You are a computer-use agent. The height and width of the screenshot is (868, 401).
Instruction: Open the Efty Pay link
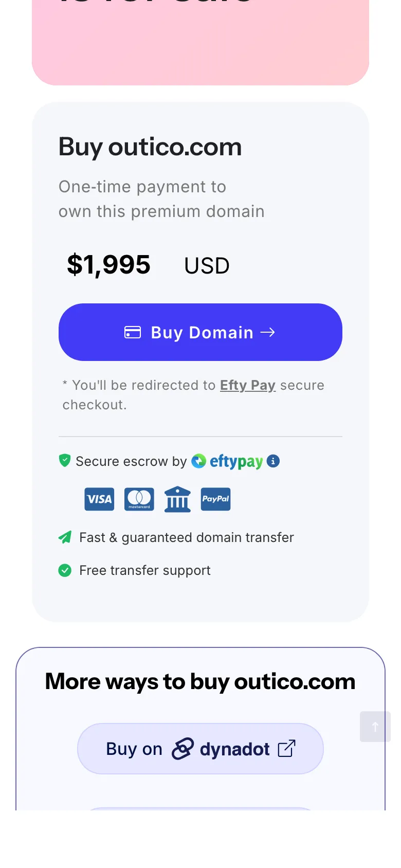(x=247, y=385)
